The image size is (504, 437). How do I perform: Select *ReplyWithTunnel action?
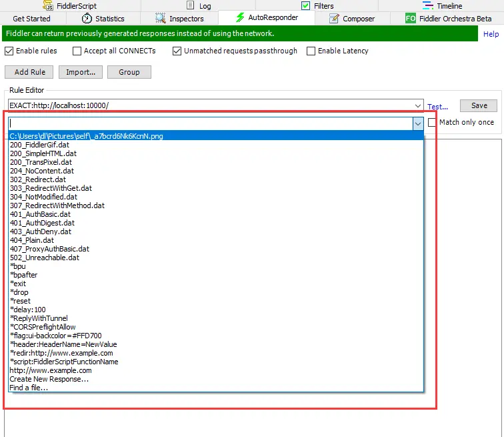[x=216, y=318]
